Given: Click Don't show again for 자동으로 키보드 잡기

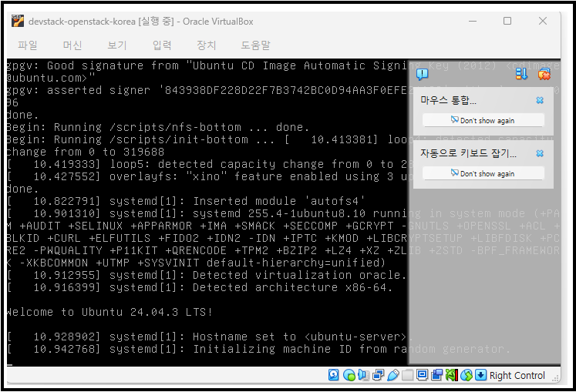Looking at the screenshot, I should click(x=483, y=173).
